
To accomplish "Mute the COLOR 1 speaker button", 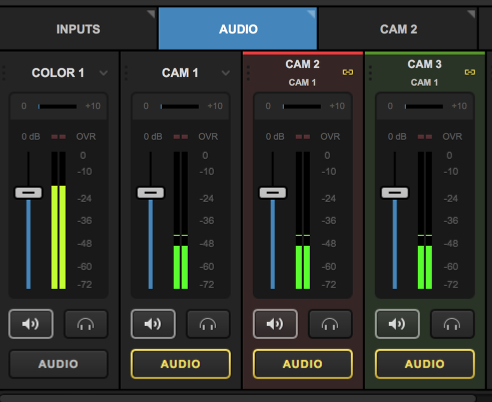I will [31, 324].
